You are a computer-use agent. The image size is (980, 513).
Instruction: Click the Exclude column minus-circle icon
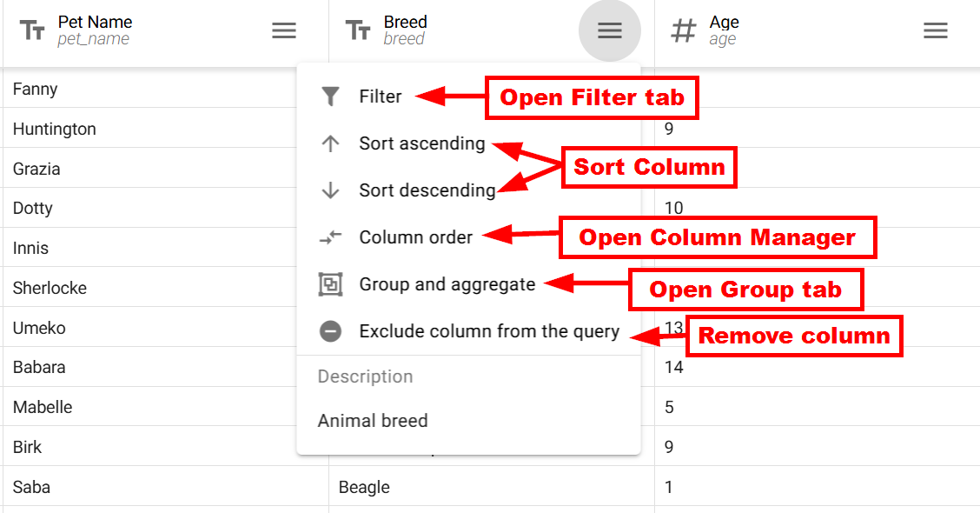330,331
